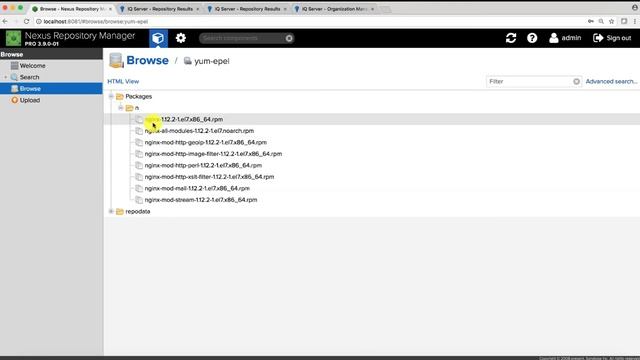Viewport: 640px width, 360px height.
Task: Expand the repodata folder
Action: click(x=111, y=211)
